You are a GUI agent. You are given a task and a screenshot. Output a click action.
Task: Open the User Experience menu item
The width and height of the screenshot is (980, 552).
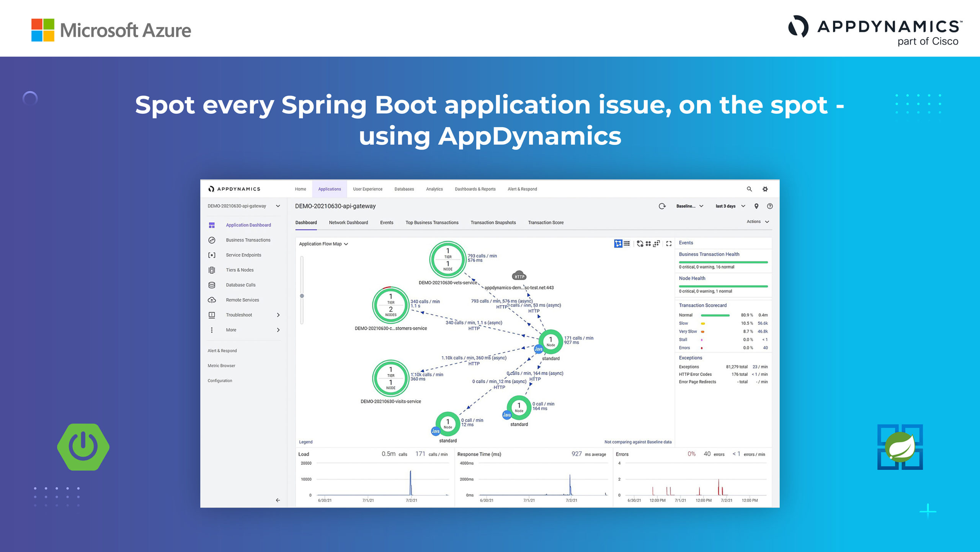click(367, 189)
